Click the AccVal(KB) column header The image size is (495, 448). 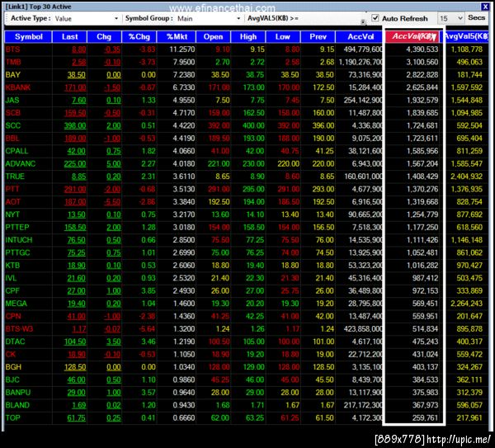pos(412,36)
